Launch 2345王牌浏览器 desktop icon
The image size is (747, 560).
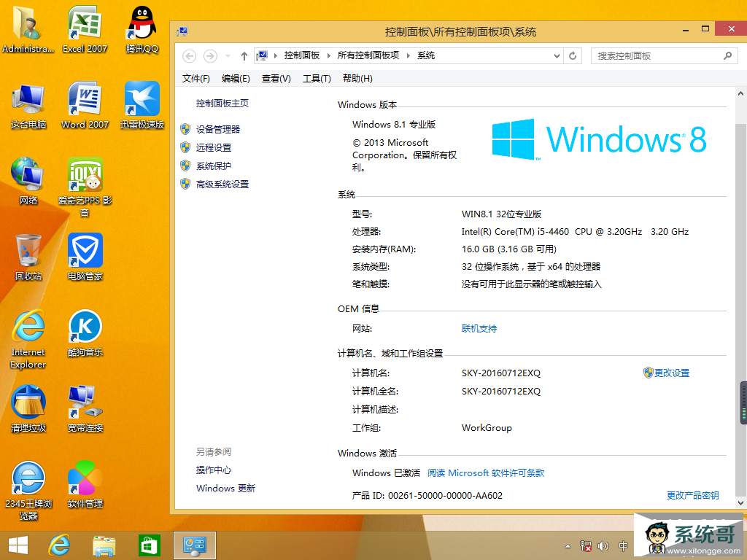click(x=28, y=491)
